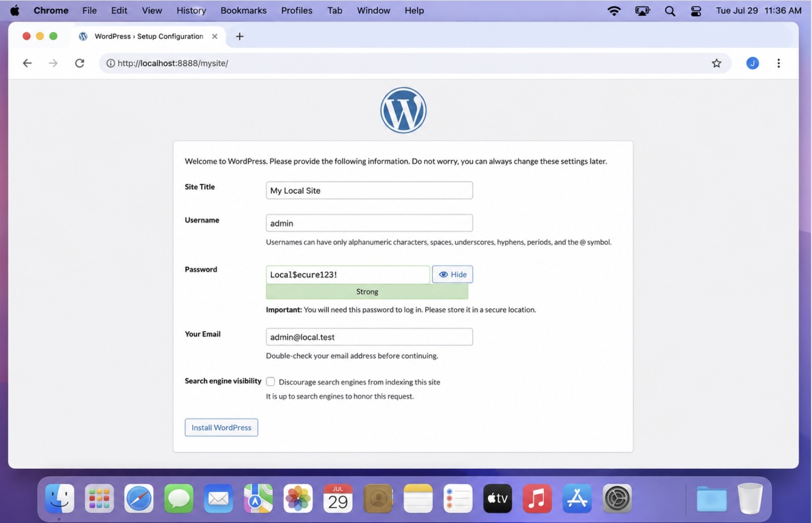Click the screen mirroring icon in menu bar
812x523 pixels.
pos(642,10)
